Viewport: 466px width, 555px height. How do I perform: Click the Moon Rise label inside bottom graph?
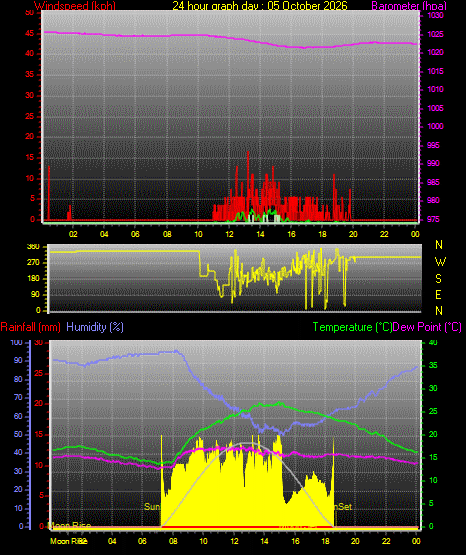(x=69, y=526)
